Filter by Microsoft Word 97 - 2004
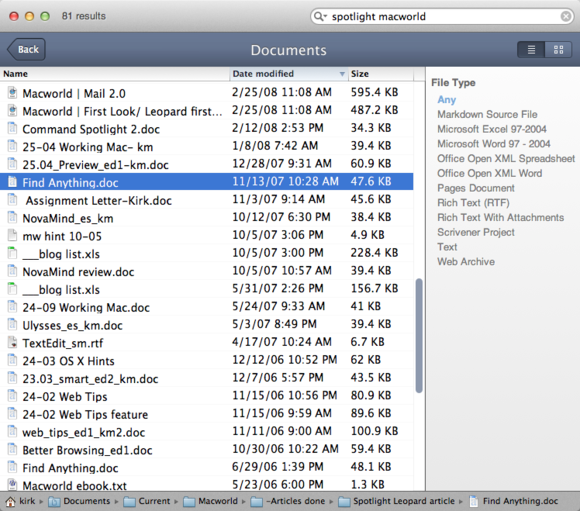This screenshot has height=511, width=580. (x=494, y=144)
